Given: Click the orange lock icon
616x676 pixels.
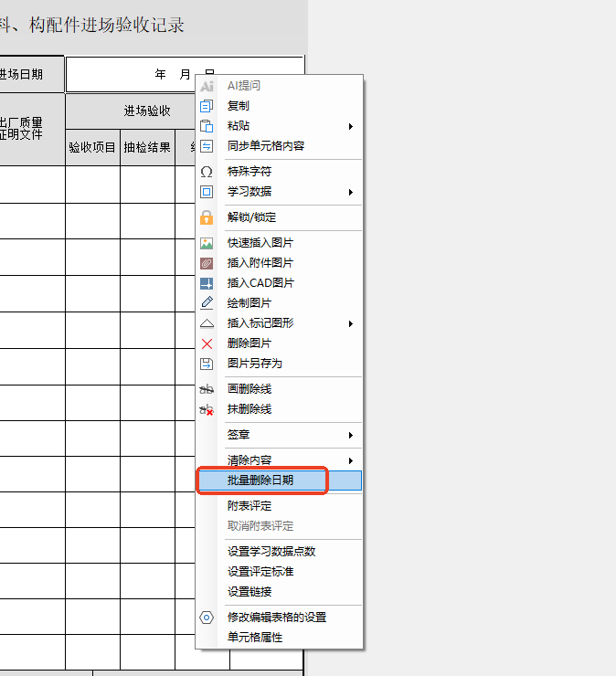Looking at the screenshot, I should (207, 217).
